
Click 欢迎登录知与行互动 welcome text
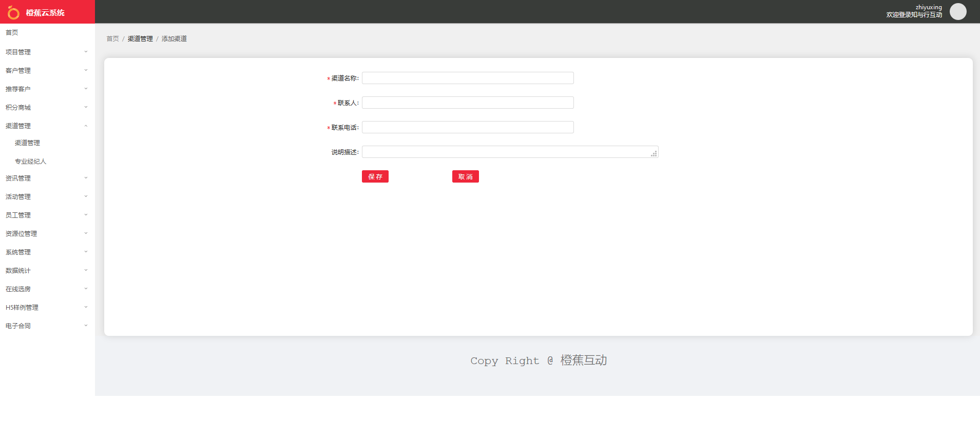pos(914,15)
